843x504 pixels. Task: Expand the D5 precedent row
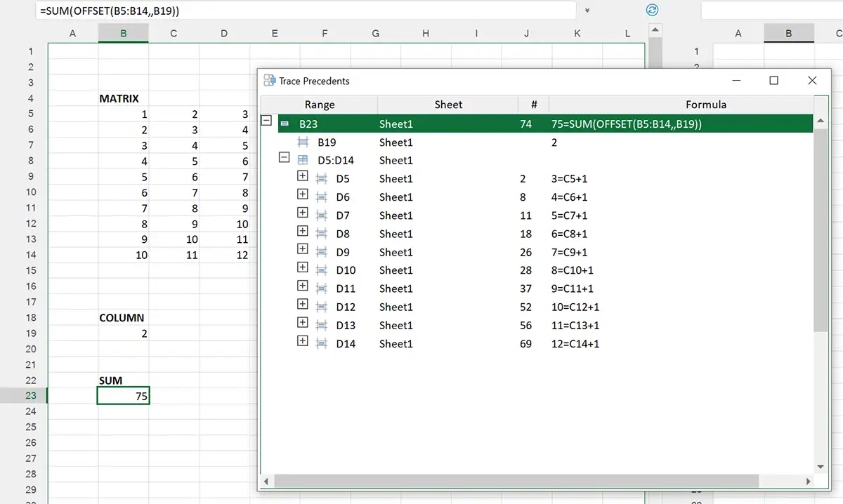(303, 176)
